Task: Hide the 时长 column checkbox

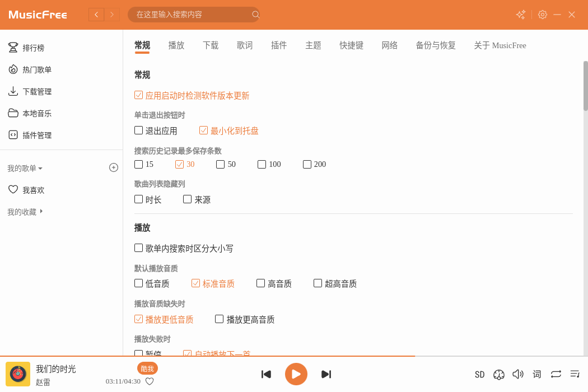Action: [139, 199]
